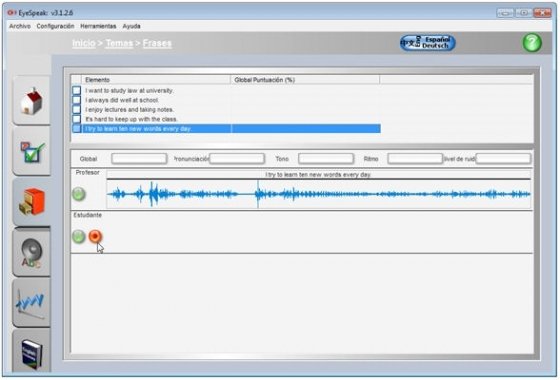Check the box for 'I always did well at school'
This screenshot has width=560, height=380.
click(76, 100)
